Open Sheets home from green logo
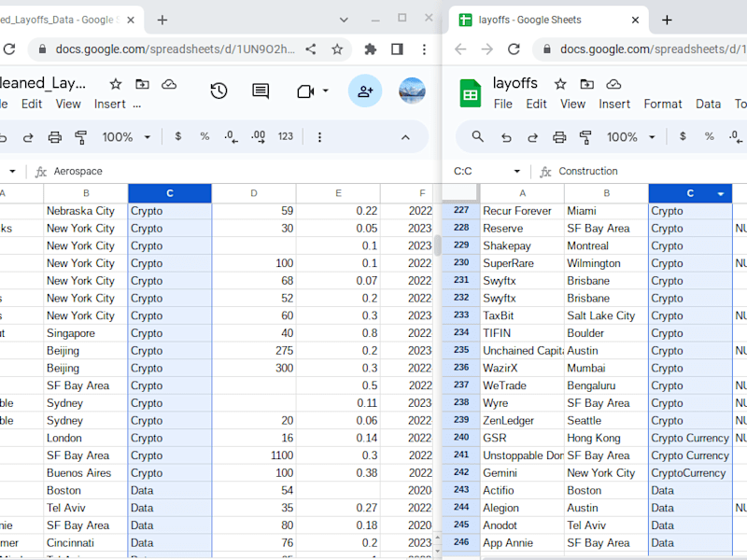Screen dimensions: 747x560 point(471,93)
